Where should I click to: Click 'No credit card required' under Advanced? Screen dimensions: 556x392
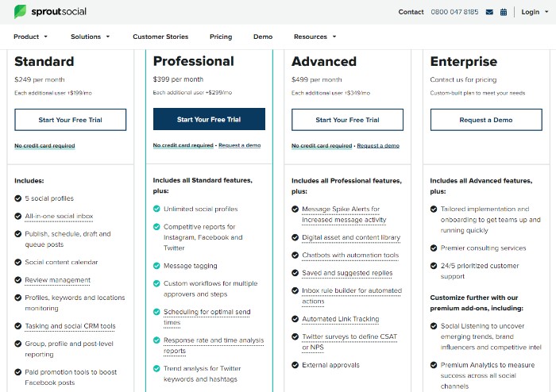[322, 145]
